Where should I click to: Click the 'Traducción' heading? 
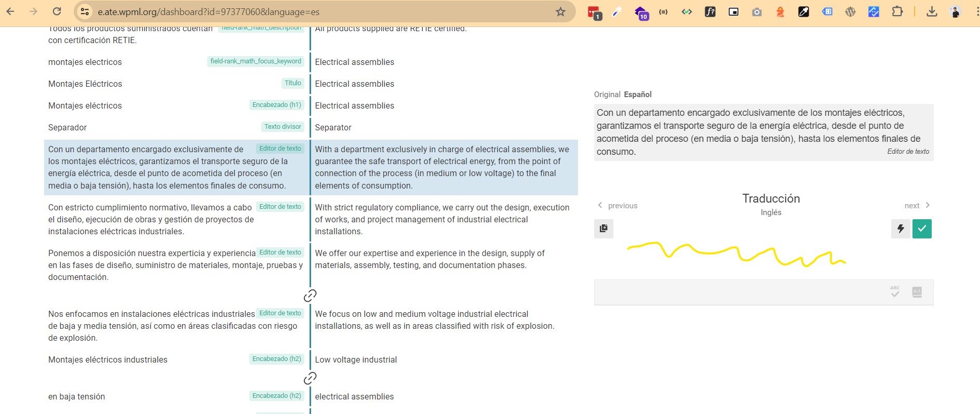(x=771, y=198)
